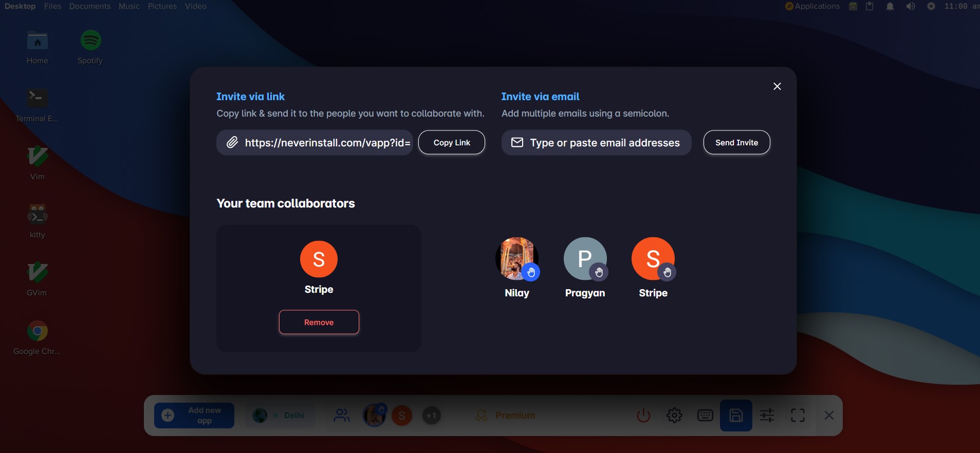Click the Invite via link heading

250,97
